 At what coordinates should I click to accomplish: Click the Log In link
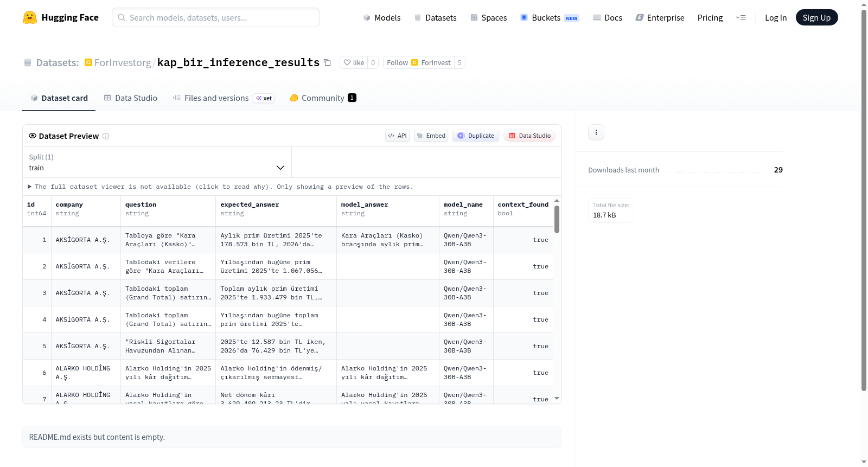click(x=776, y=17)
